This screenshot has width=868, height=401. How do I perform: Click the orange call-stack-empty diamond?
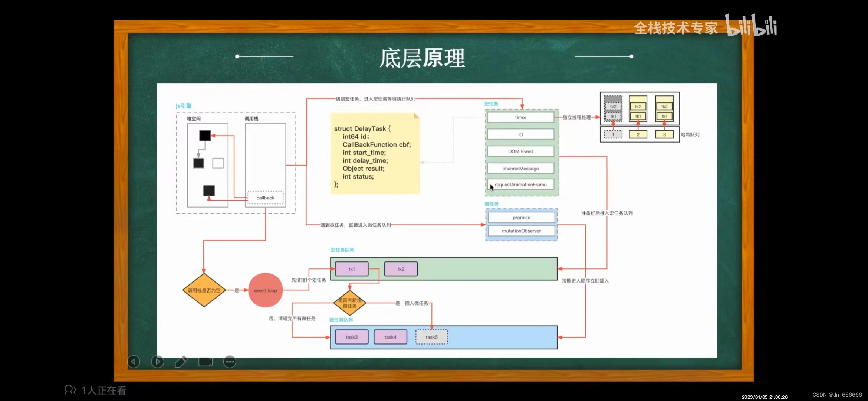click(x=204, y=290)
